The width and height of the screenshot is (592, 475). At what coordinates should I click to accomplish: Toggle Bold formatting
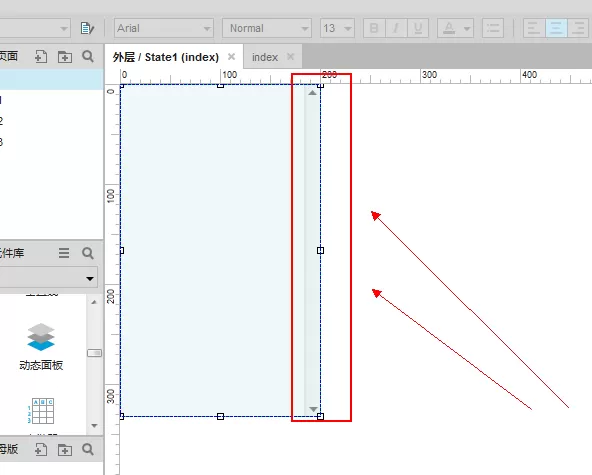coord(374,28)
